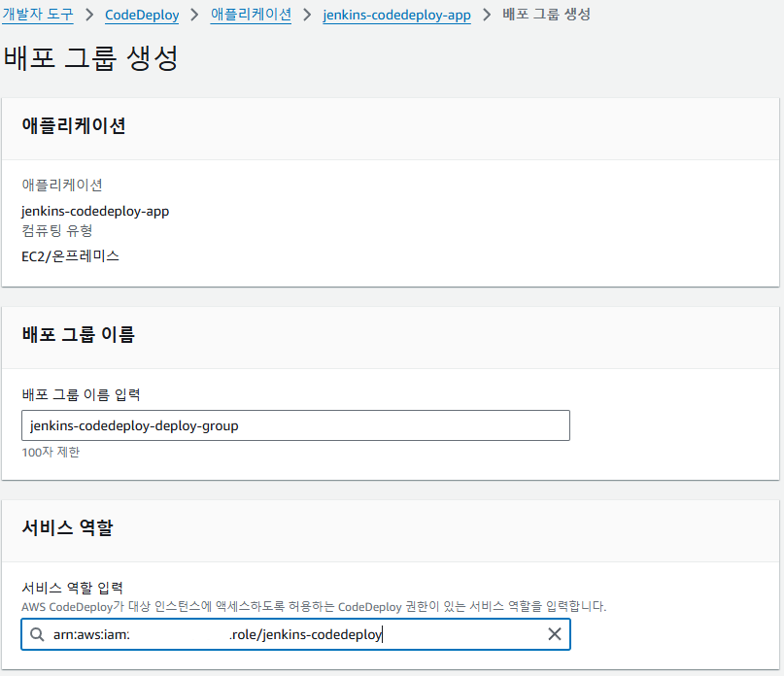Click the 서비스 역할 section heading
This screenshot has width=784, height=676.
(x=67, y=527)
